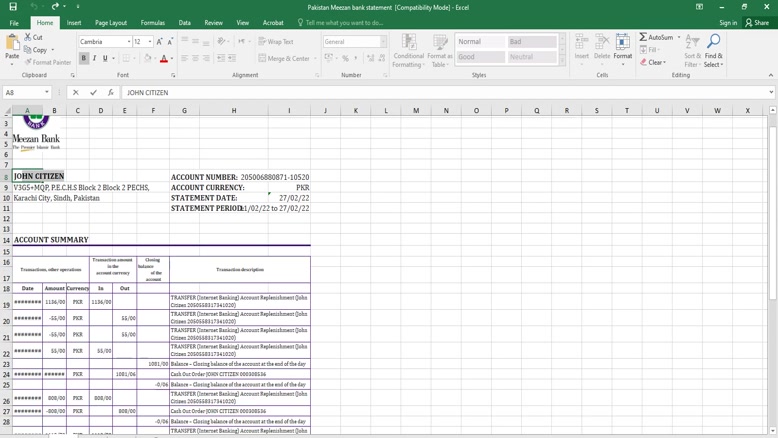The height and width of the screenshot is (438, 778).
Task: Click the Tell me what you want search field
Action: point(345,23)
